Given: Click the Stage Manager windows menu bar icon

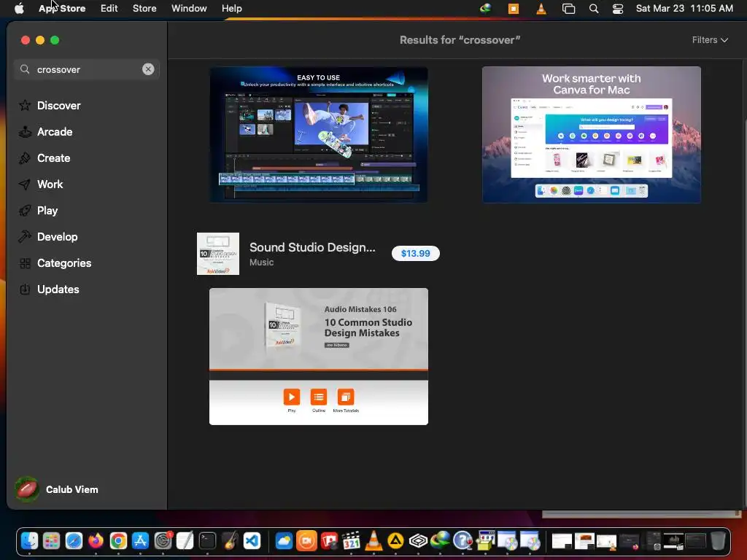Looking at the screenshot, I should [x=568, y=9].
